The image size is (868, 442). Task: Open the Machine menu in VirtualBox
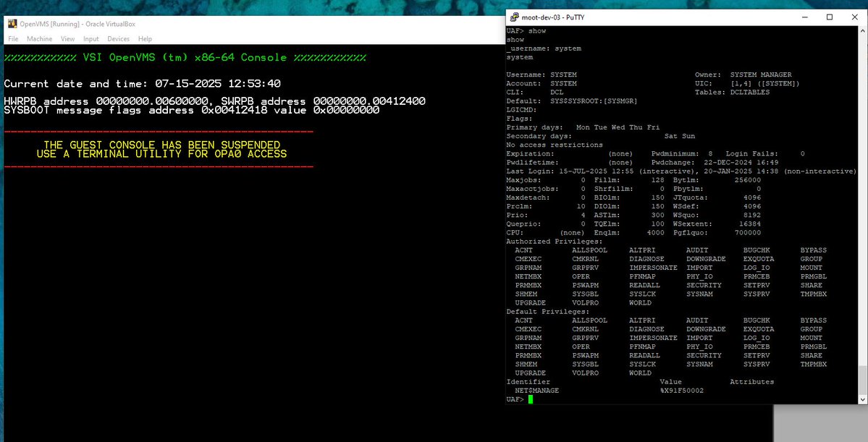39,39
